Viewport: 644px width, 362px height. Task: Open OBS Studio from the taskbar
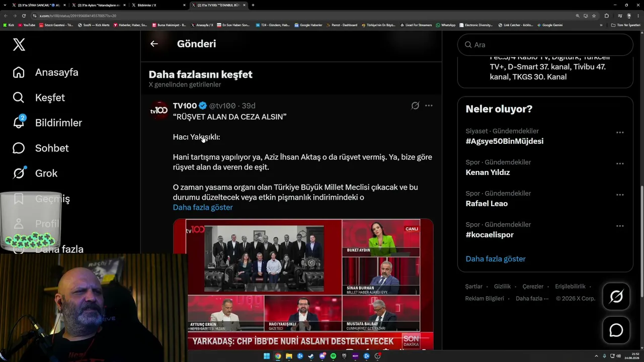pos(377,356)
